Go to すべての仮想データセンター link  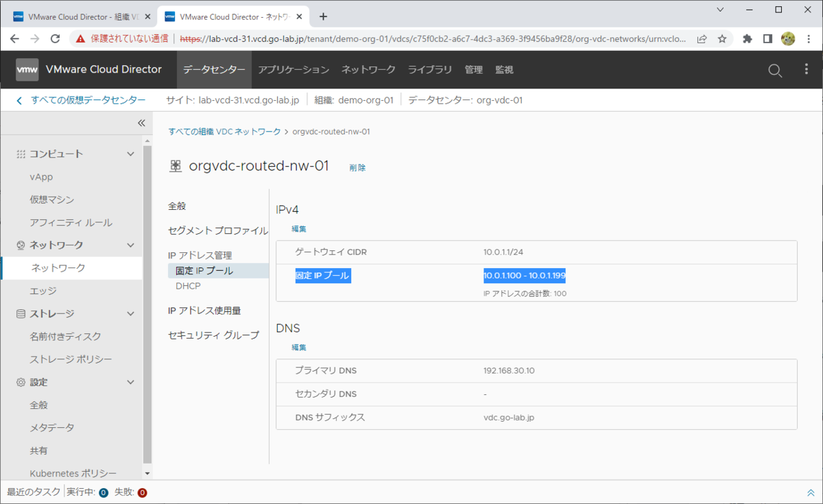coord(88,100)
